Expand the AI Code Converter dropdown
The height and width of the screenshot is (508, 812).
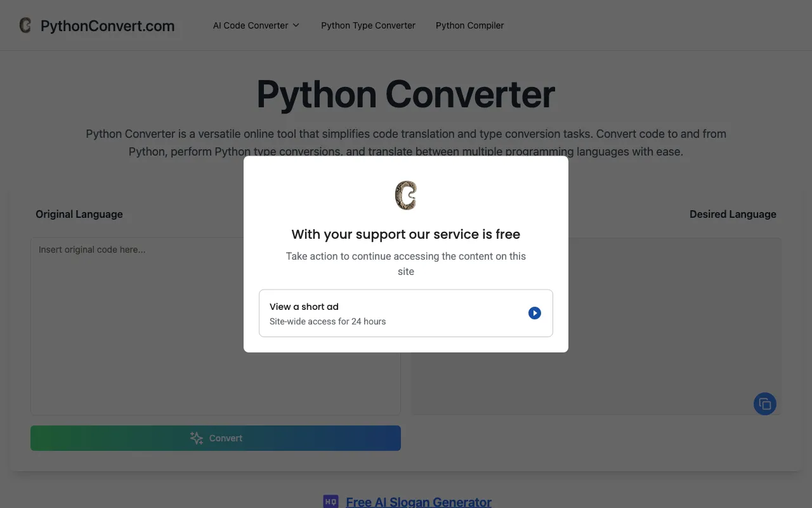(256, 25)
